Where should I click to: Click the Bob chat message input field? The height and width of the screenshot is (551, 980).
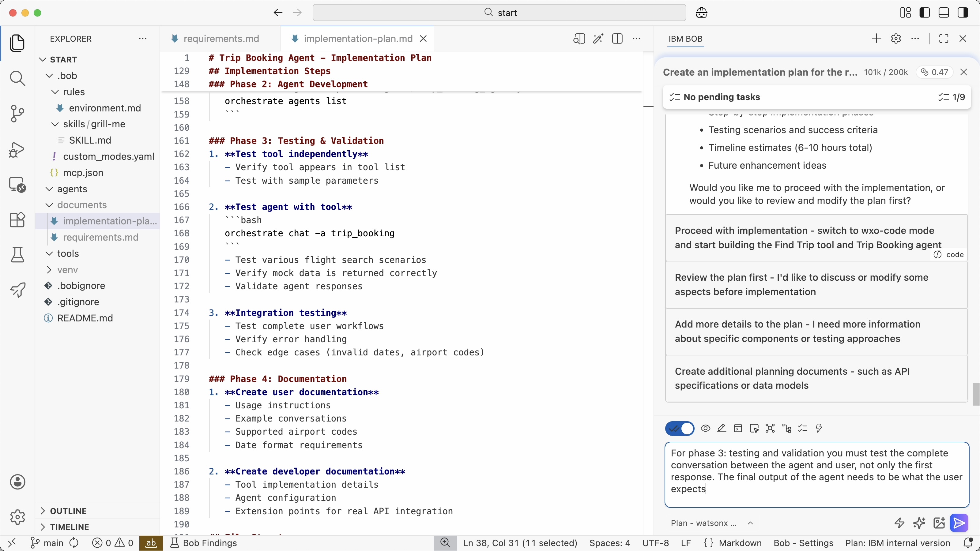tap(816, 474)
